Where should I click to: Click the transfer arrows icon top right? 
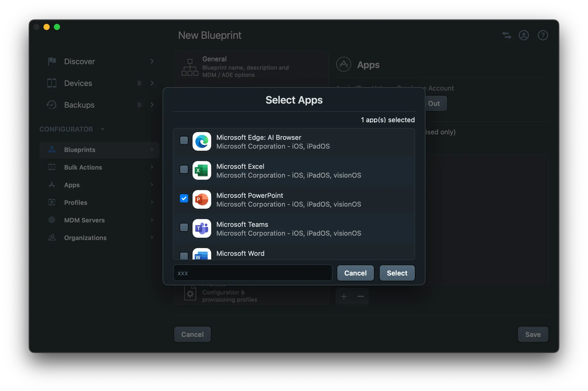[506, 35]
